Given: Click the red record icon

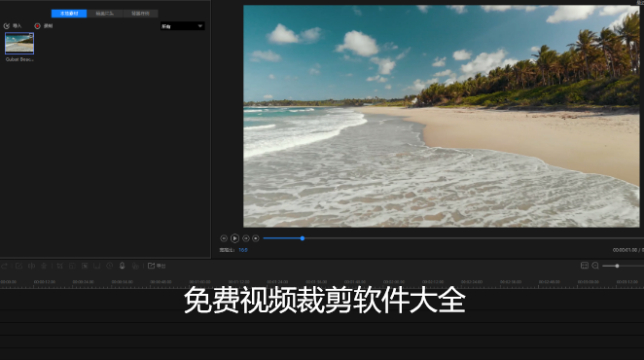Looking at the screenshot, I should tap(37, 26).
